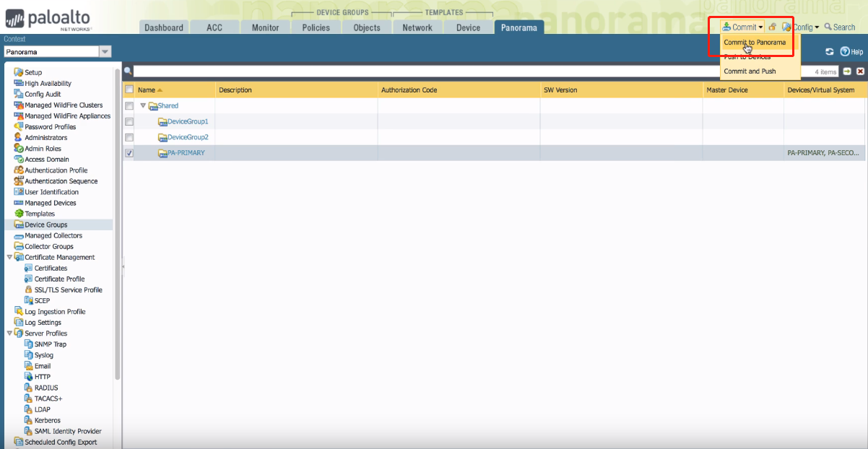Uncheck the PA-PRIMARY row checkbox
Viewport: 868px width, 449px height.
[x=129, y=153]
